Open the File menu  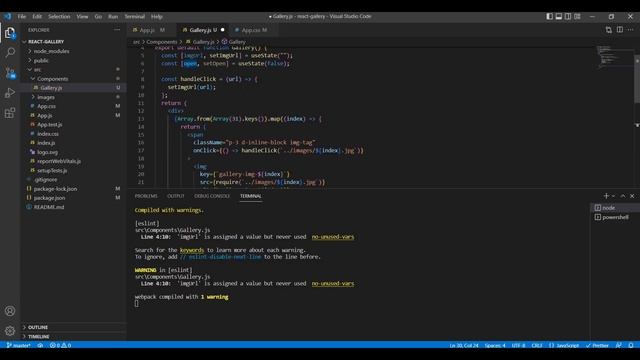(22, 16)
